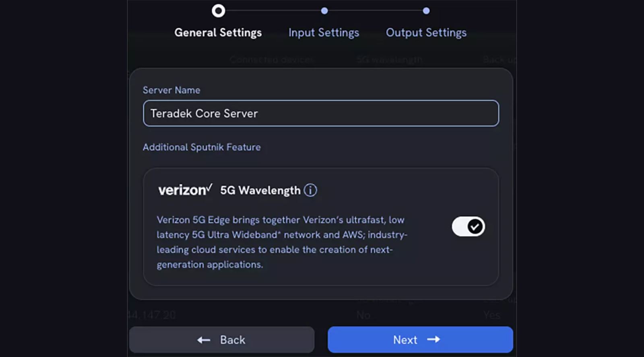The height and width of the screenshot is (357, 644).
Task: Click the Additional Sputnik Feature heading
Action: [x=202, y=147]
